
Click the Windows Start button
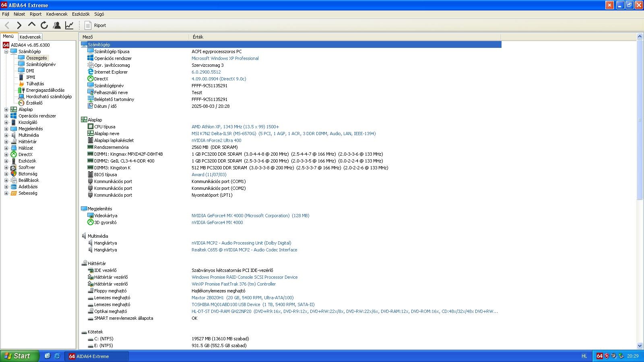point(20,356)
